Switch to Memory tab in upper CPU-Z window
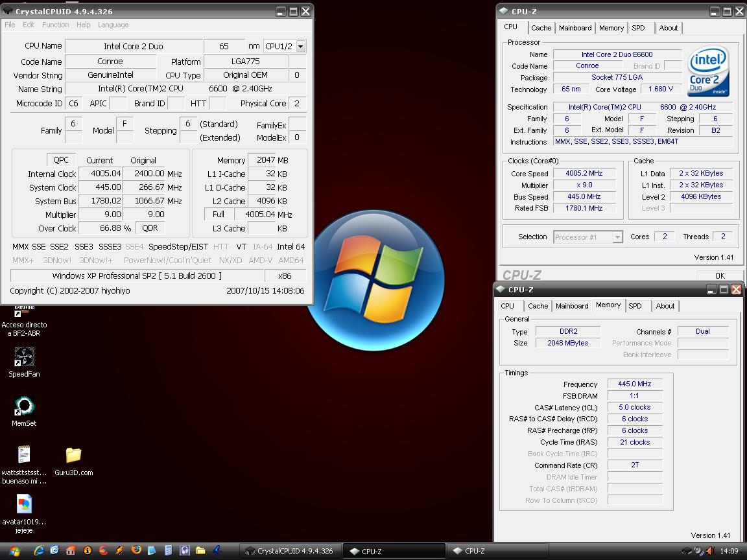This screenshot has height=560, width=747. pos(611,28)
